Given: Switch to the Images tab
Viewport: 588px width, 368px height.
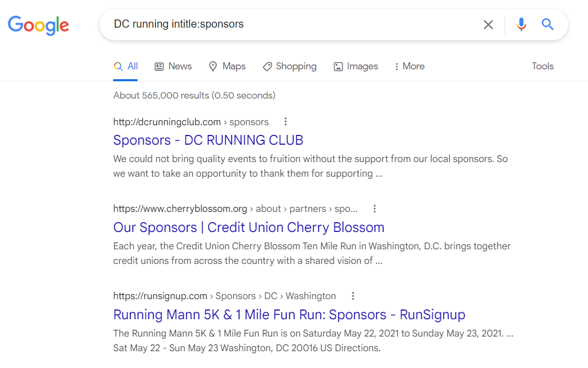Looking at the screenshot, I should click(362, 66).
